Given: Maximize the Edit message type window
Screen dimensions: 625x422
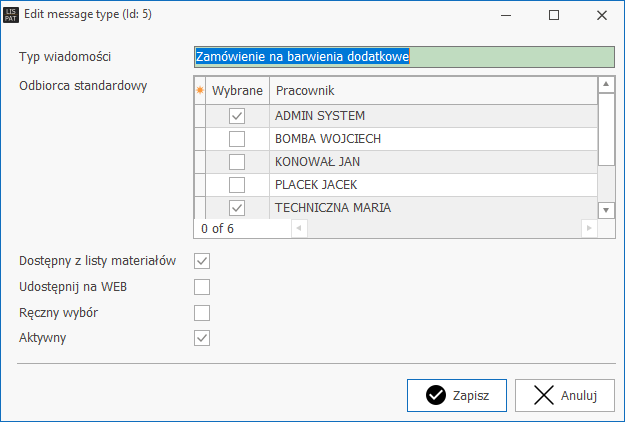Looking at the screenshot, I should (554, 15).
